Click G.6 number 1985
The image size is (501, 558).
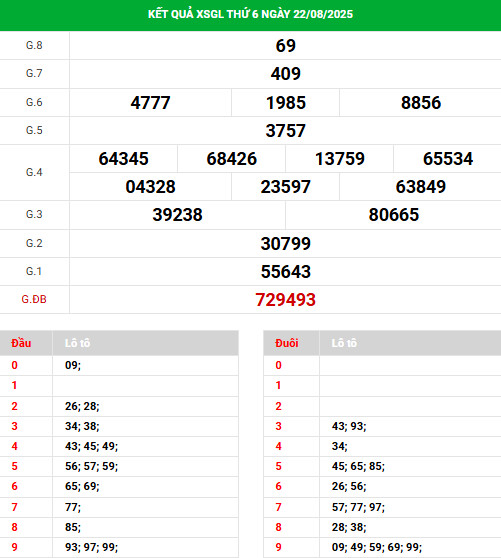click(x=286, y=103)
